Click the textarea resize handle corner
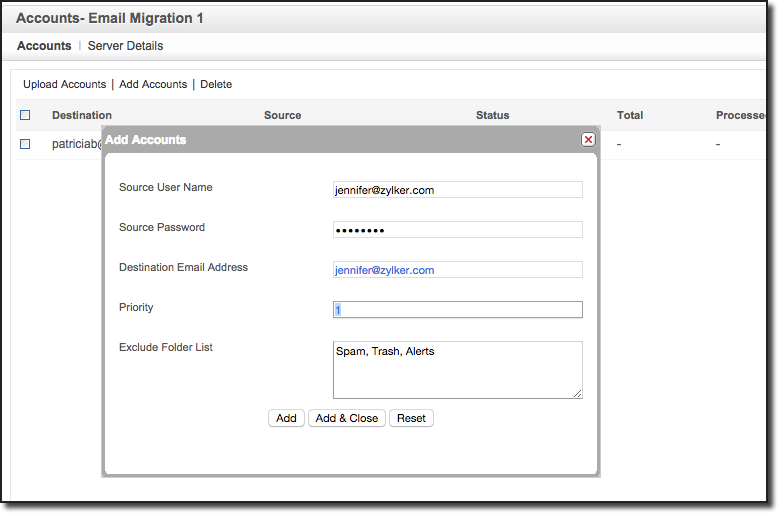The height and width of the screenshot is (513, 778). [x=577, y=394]
